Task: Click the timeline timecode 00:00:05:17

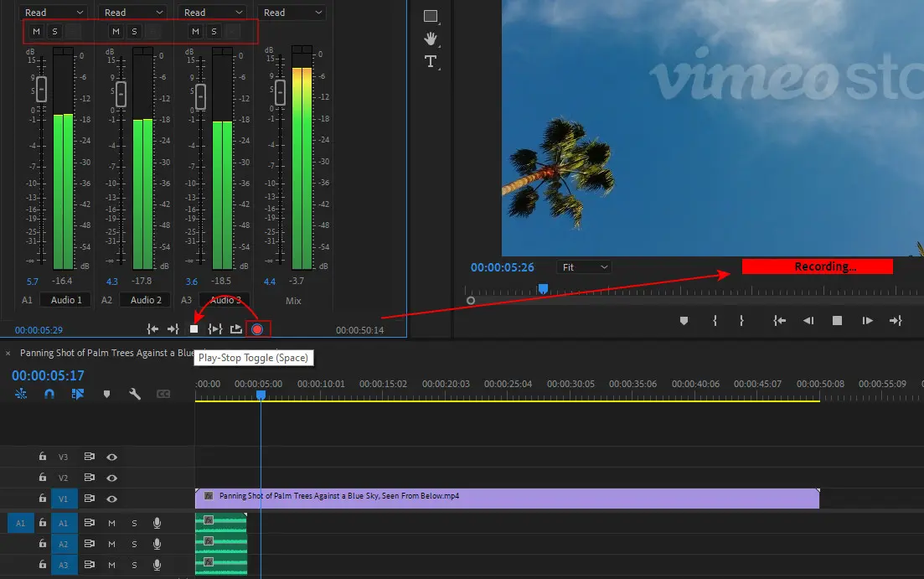Action: [48, 375]
